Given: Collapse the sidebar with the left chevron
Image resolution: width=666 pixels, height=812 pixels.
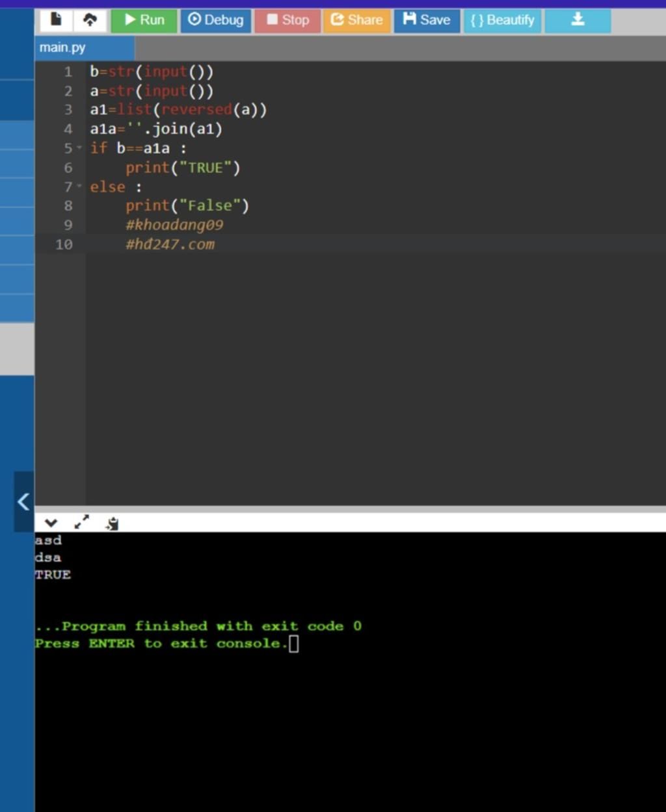Looking at the screenshot, I should coord(24,501).
